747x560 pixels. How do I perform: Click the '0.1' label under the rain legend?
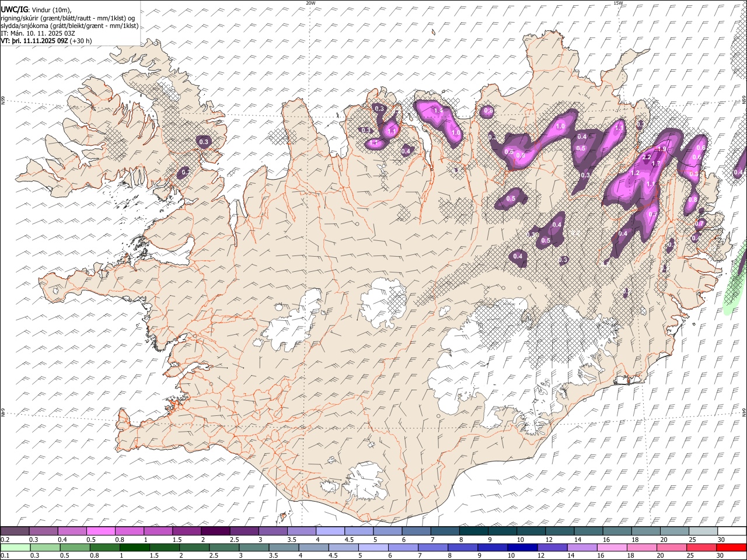coord(5,555)
